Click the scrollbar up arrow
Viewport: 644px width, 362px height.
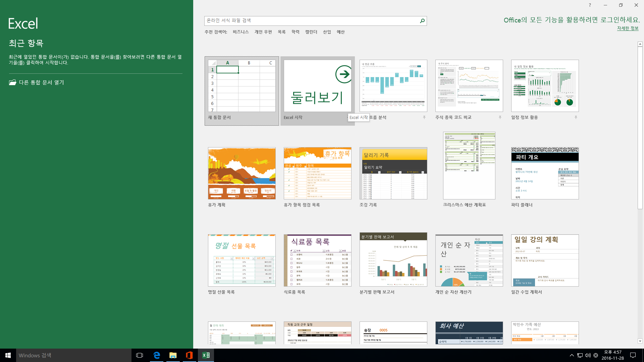pos(640,44)
